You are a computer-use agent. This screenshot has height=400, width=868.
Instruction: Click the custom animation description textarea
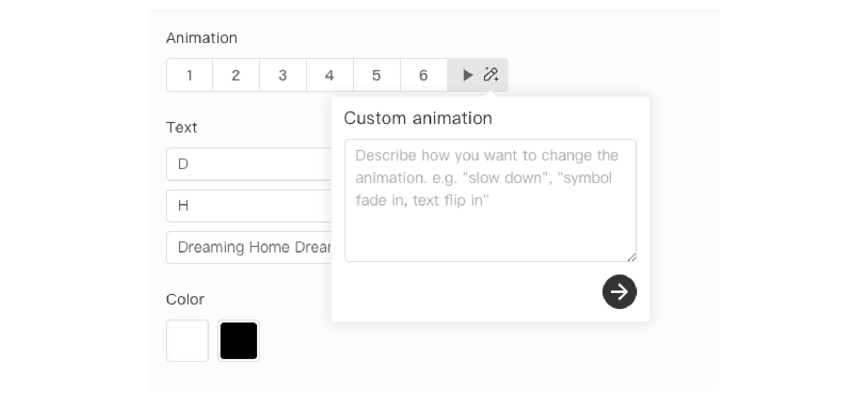(x=490, y=200)
